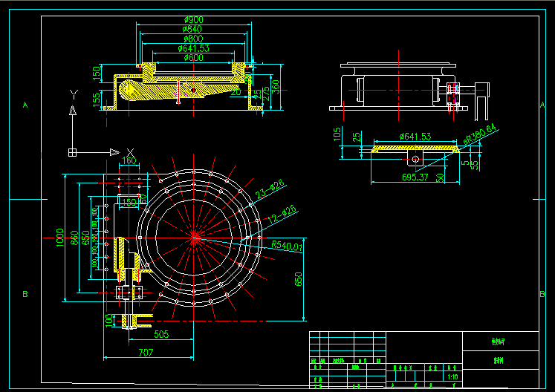
Task: Click the UCS origin square marker
Action: tap(73, 152)
